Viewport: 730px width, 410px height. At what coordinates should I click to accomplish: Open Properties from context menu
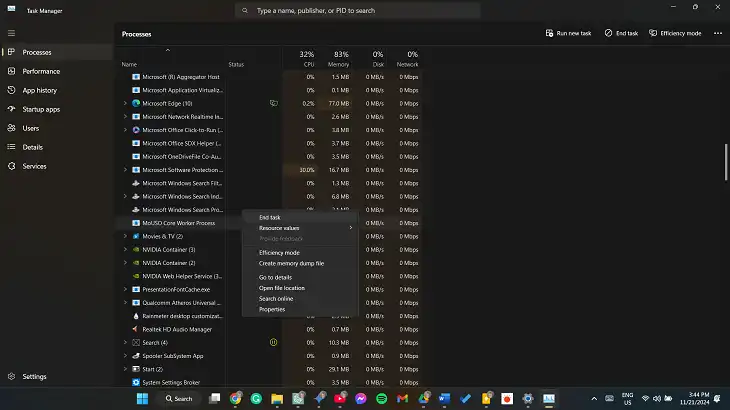[272, 309]
